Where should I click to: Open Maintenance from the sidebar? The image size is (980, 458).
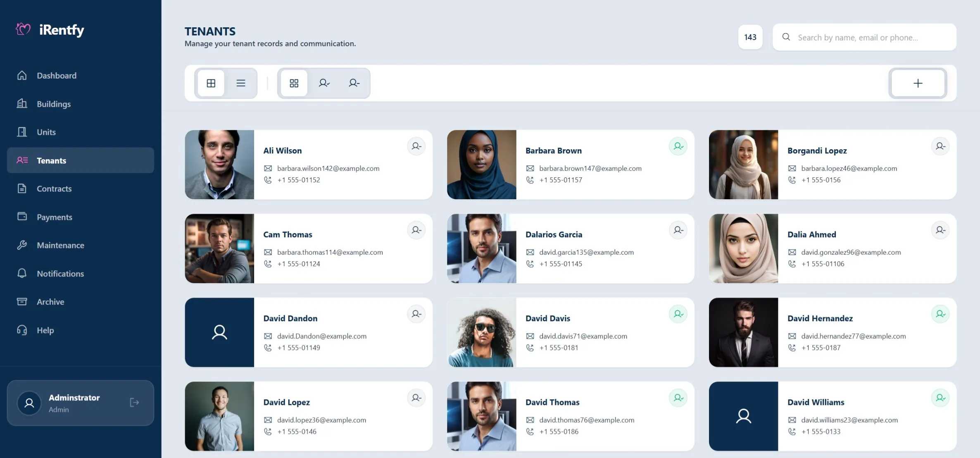pos(81,245)
